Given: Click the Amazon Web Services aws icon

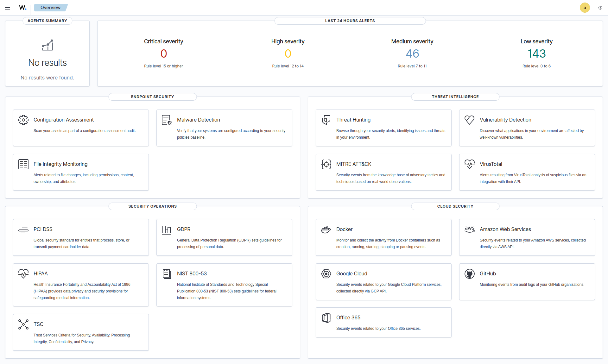Looking at the screenshot, I should coord(469,229).
